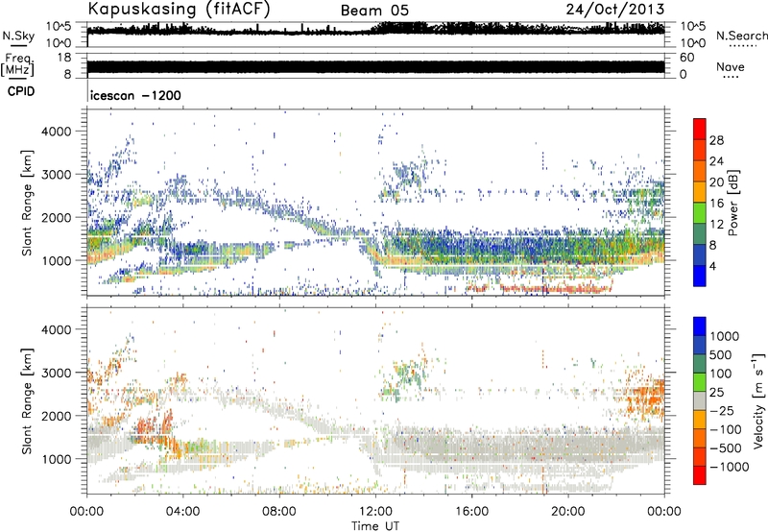Click the '4000' tick in power panel
The height and width of the screenshot is (532, 768).
click(56, 132)
